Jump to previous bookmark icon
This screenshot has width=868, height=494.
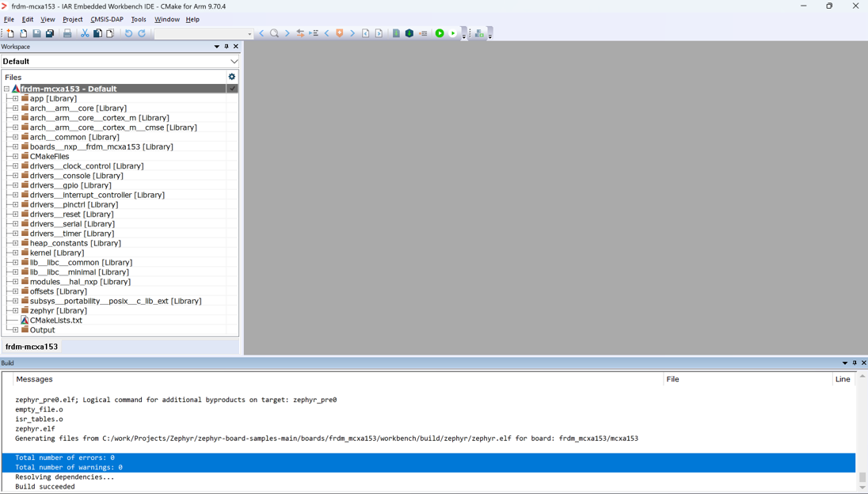[326, 34]
